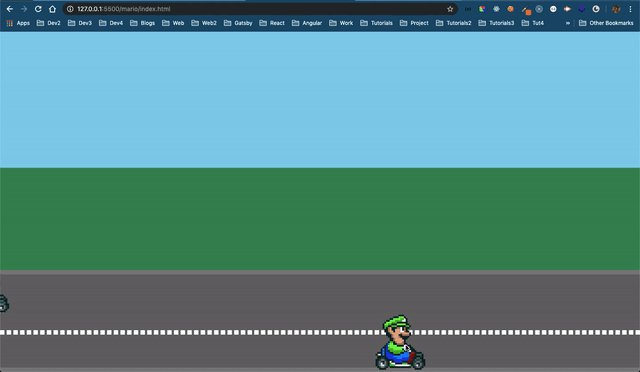Open the React bookmark folder
The height and width of the screenshot is (372, 640).
272,23
